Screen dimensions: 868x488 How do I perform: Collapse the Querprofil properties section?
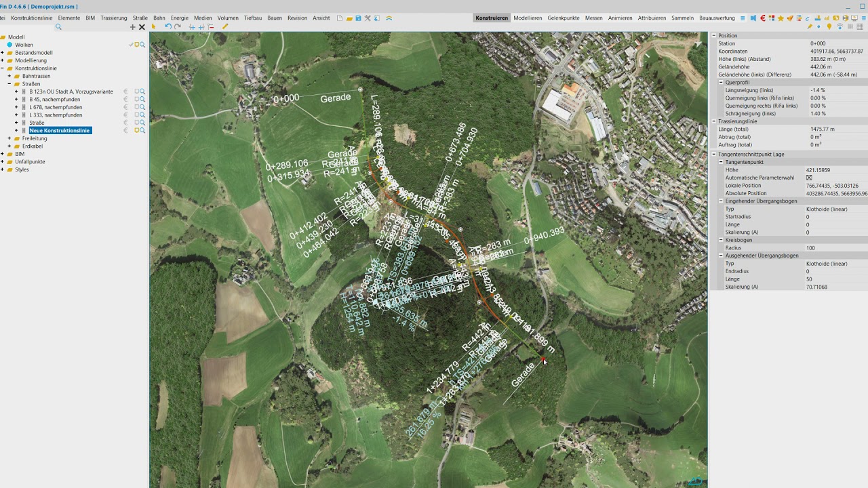click(x=722, y=82)
